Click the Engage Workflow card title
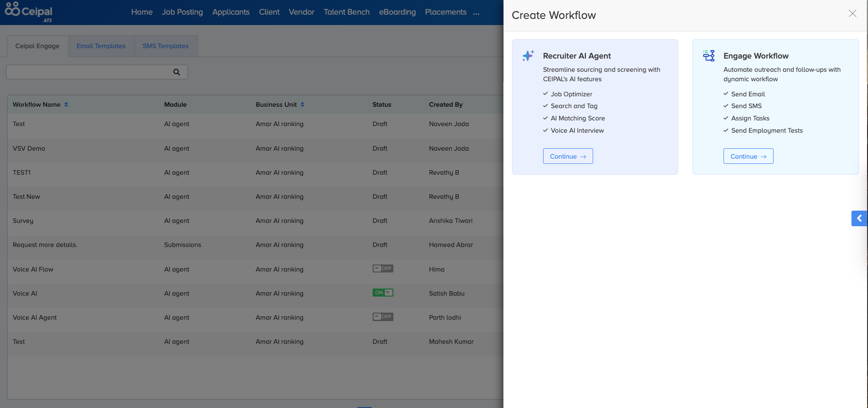868x408 pixels. coord(756,56)
